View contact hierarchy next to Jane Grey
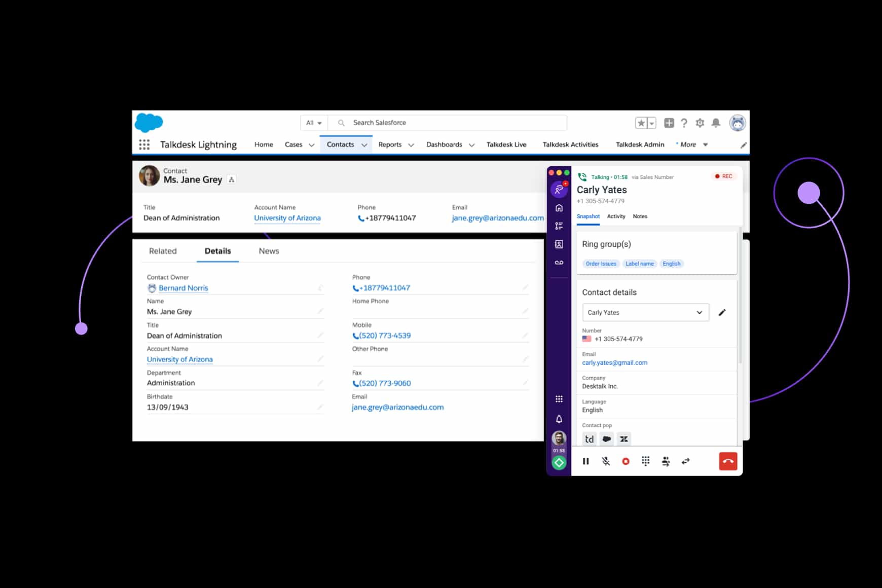This screenshot has height=588, width=882. click(232, 179)
